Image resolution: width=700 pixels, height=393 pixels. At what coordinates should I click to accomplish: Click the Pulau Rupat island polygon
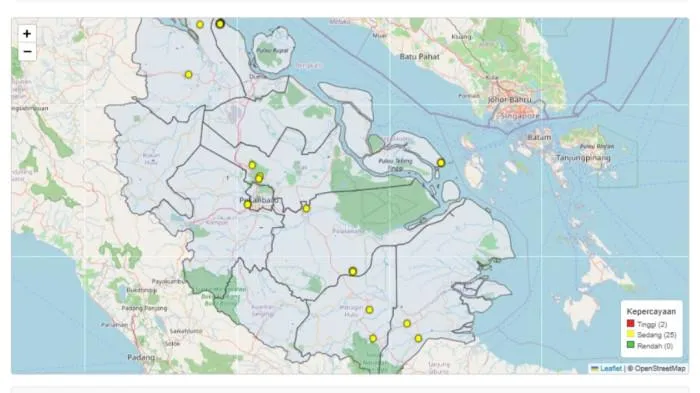click(x=272, y=50)
